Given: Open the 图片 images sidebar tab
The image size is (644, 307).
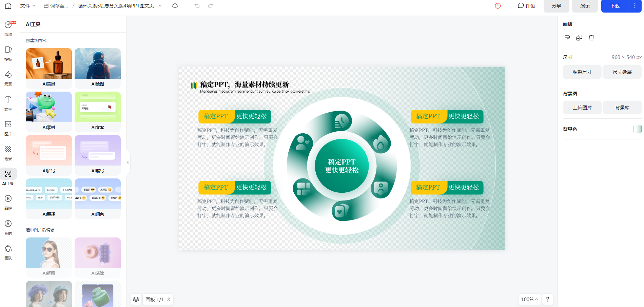Looking at the screenshot, I should (x=8, y=128).
